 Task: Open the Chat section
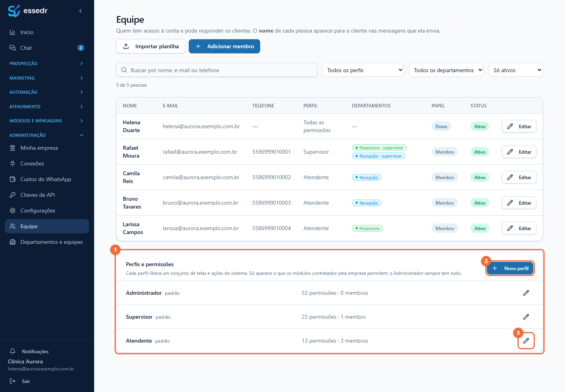[x=47, y=48]
